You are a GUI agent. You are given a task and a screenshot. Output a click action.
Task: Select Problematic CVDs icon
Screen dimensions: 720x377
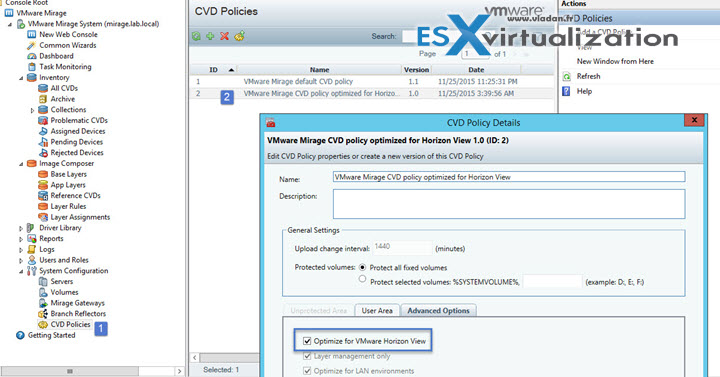point(43,120)
